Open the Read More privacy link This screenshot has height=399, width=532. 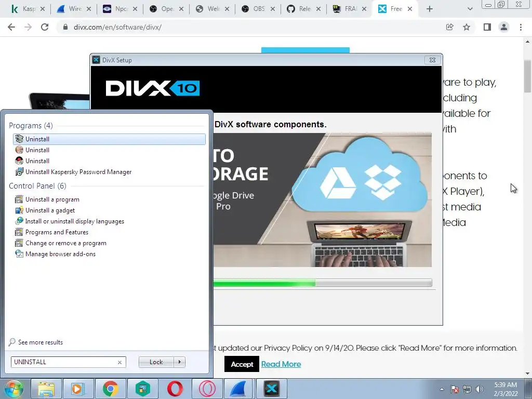point(281,364)
